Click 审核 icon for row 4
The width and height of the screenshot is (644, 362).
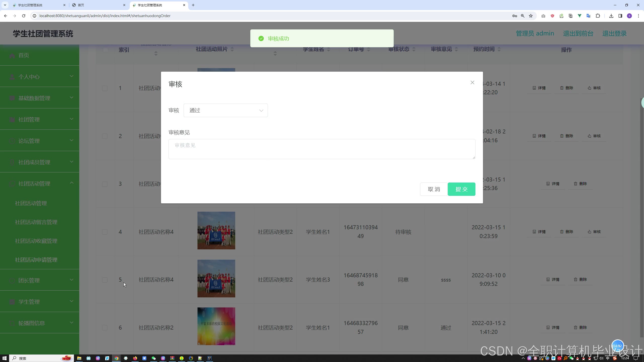pyautogui.click(x=589, y=232)
